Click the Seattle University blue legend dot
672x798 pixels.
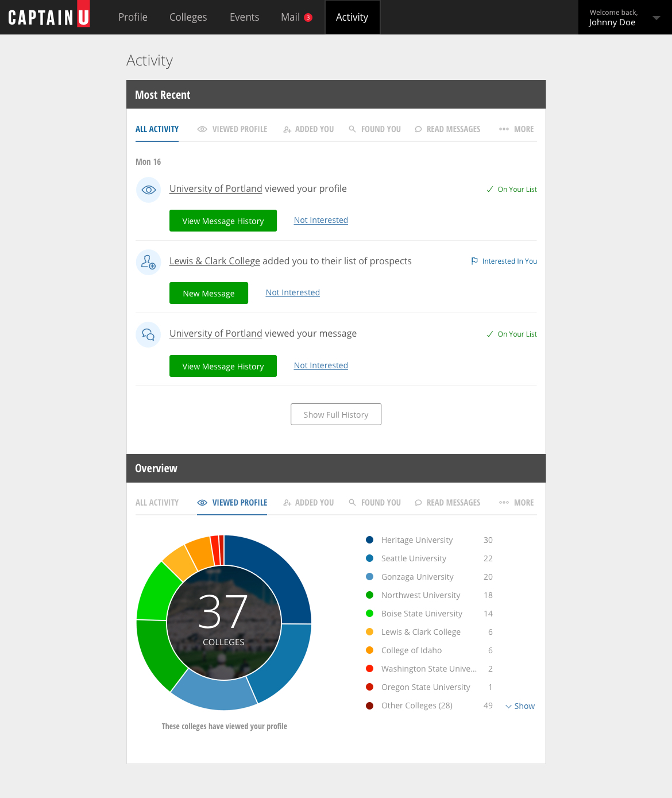click(x=369, y=558)
